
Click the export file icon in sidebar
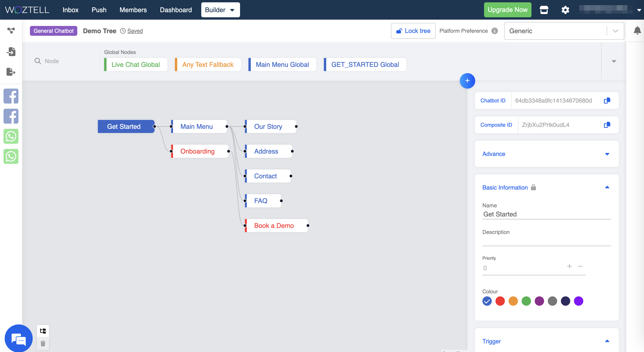click(11, 72)
